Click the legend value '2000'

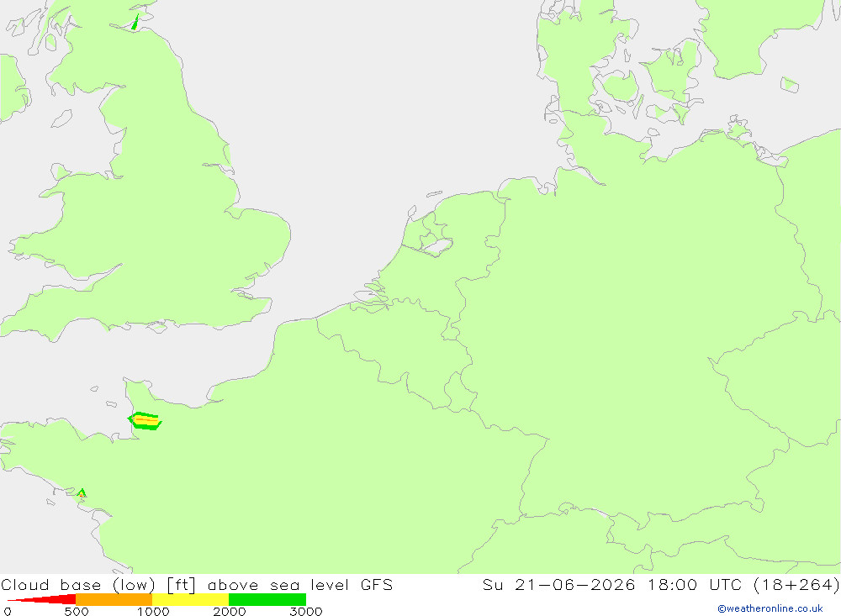(230, 611)
